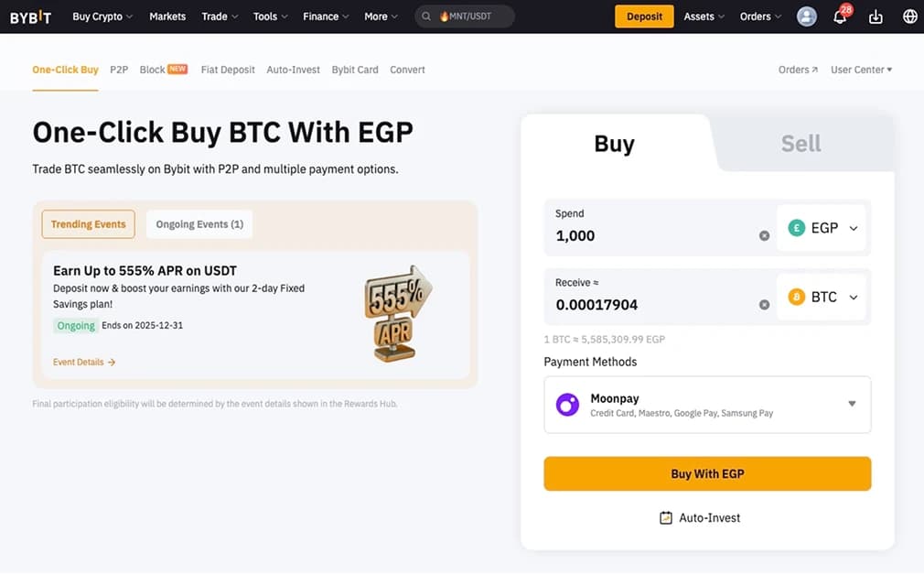Viewport: 924px width, 575px height.
Task: Open the Event Details link
Action: [84, 363]
